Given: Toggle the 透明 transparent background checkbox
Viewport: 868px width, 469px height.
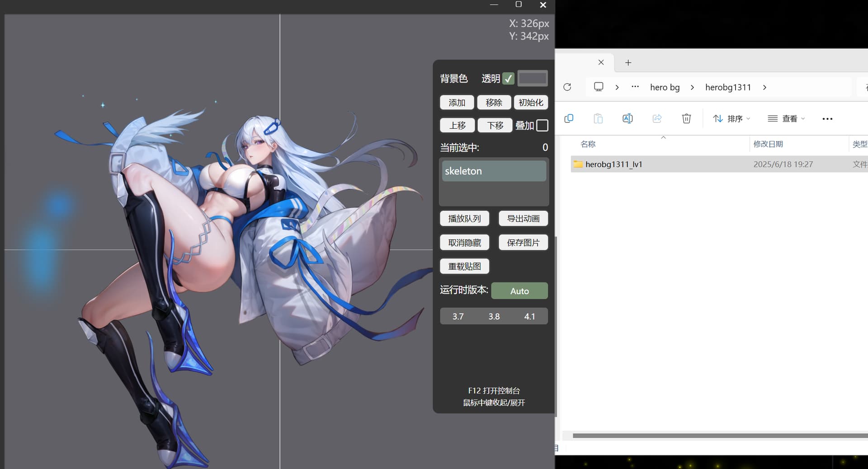Looking at the screenshot, I should coord(509,79).
